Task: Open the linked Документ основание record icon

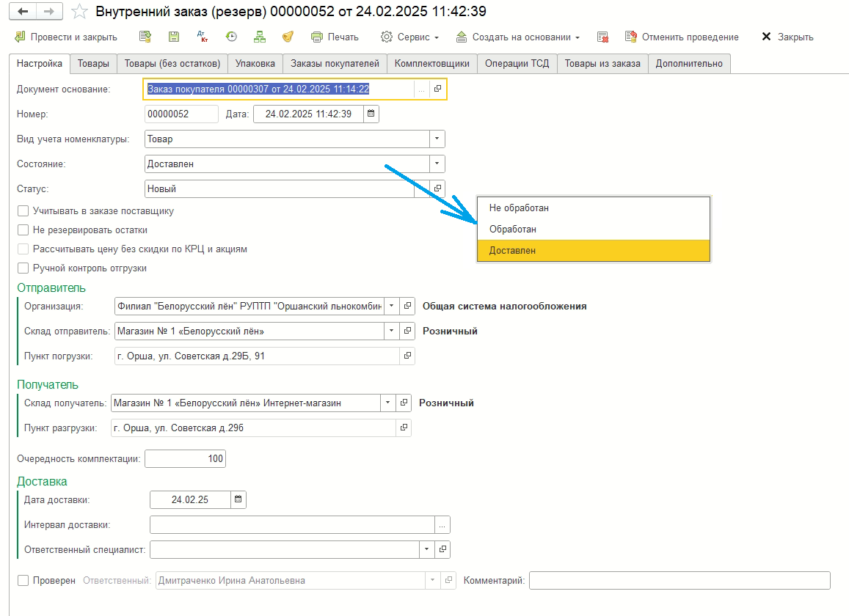Action: click(x=437, y=89)
